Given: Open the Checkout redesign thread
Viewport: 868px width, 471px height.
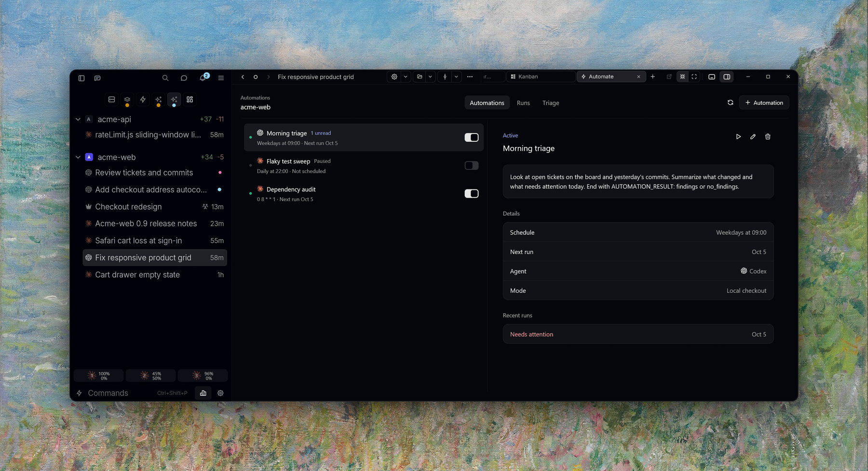Looking at the screenshot, I should coord(155,207).
